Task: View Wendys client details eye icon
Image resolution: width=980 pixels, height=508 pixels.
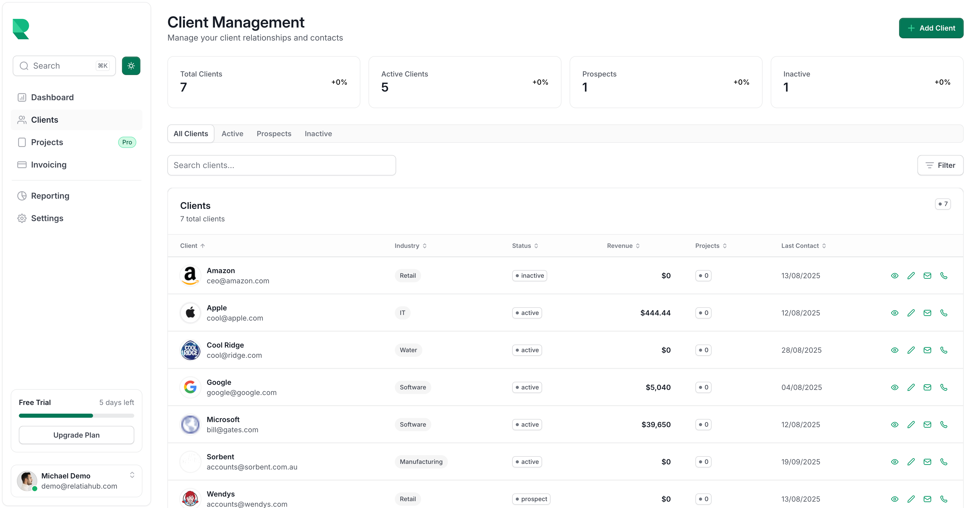Action: coord(895,499)
